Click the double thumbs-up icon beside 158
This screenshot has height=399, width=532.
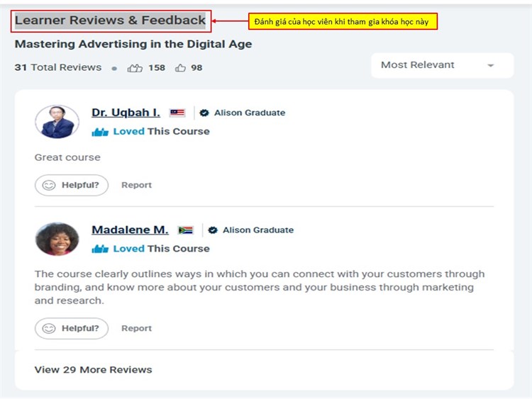point(135,68)
